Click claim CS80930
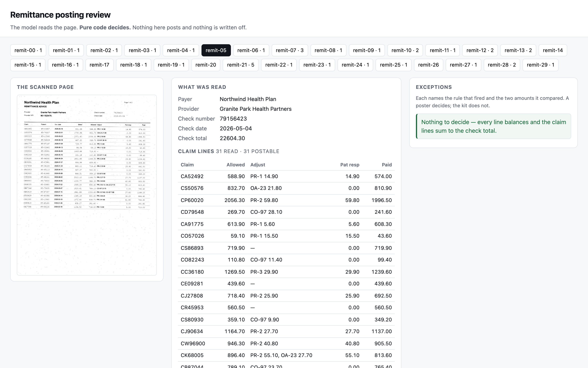Screen dimensions: 588x368 (x=192, y=320)
